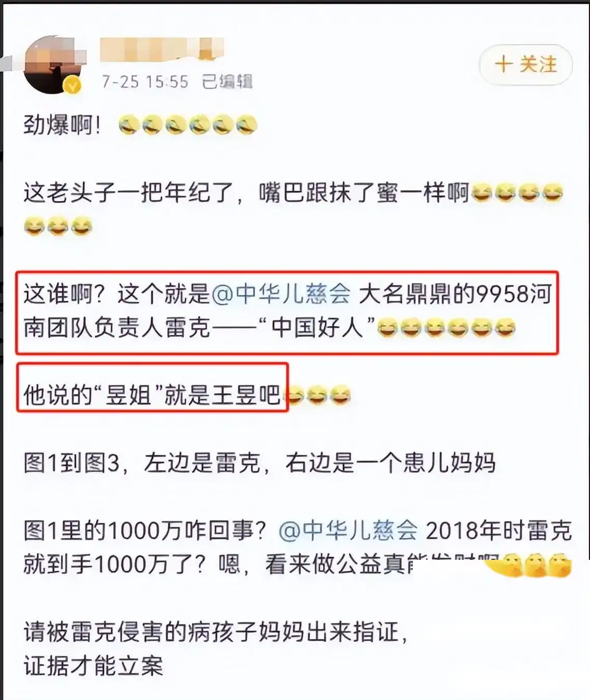Viewport: 590px width, 700px height.
Task: Click the yellow verified badge on avatar
Action: (72, 86)
